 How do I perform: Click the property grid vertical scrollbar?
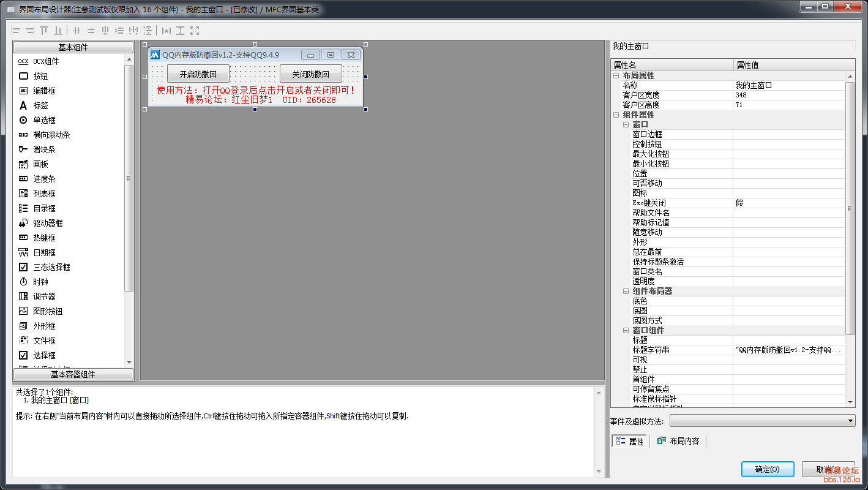[x=850, y=208]
